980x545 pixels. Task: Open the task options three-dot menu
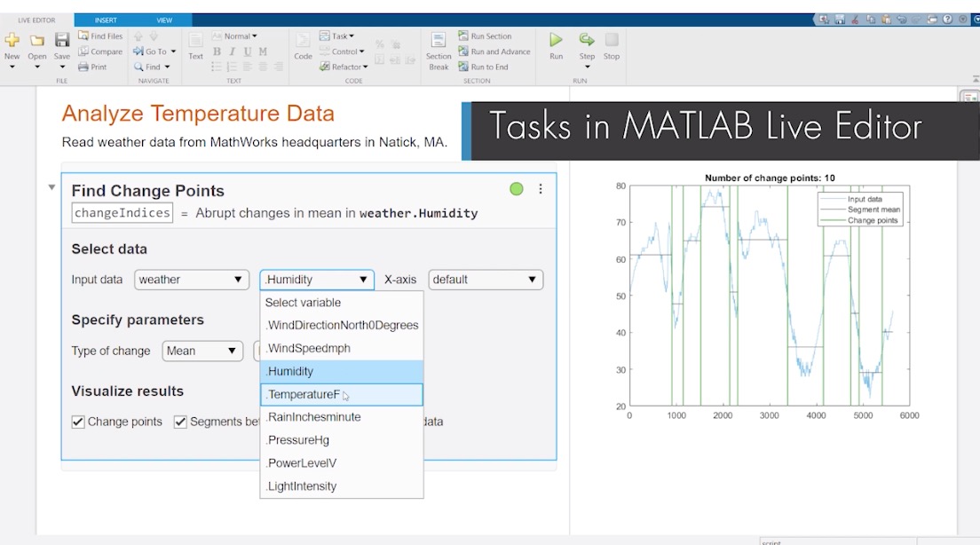tap(541, 189)
